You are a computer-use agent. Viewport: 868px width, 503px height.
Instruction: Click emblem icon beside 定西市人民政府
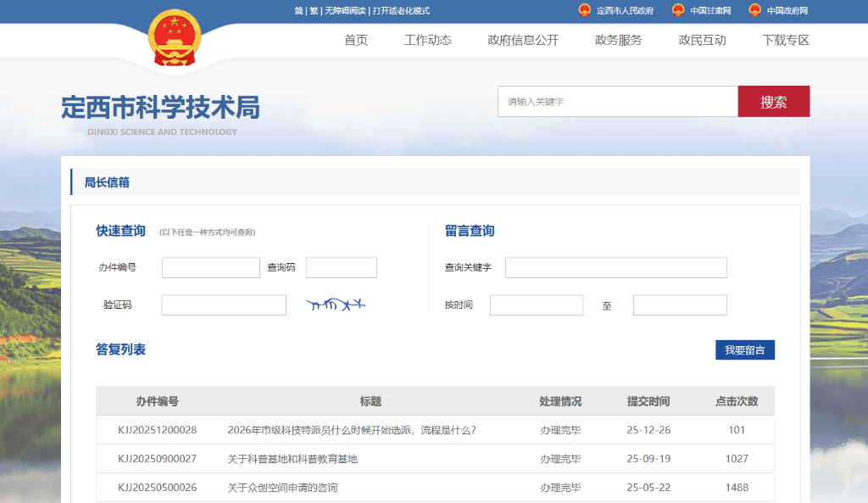tap(584, 10)
